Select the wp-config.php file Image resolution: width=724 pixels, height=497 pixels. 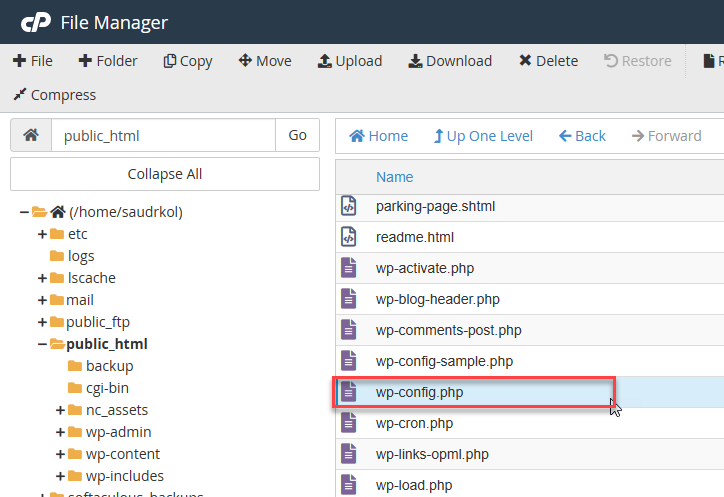click(x=419, y=393)
